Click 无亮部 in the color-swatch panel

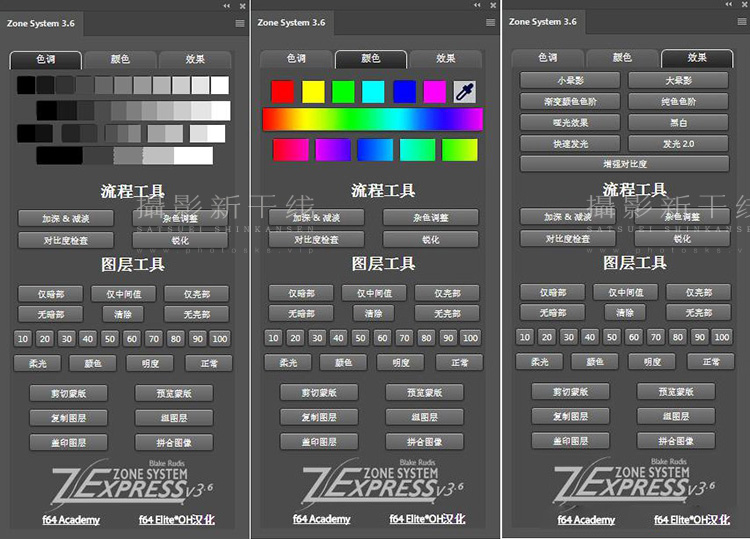click(447, 314)
